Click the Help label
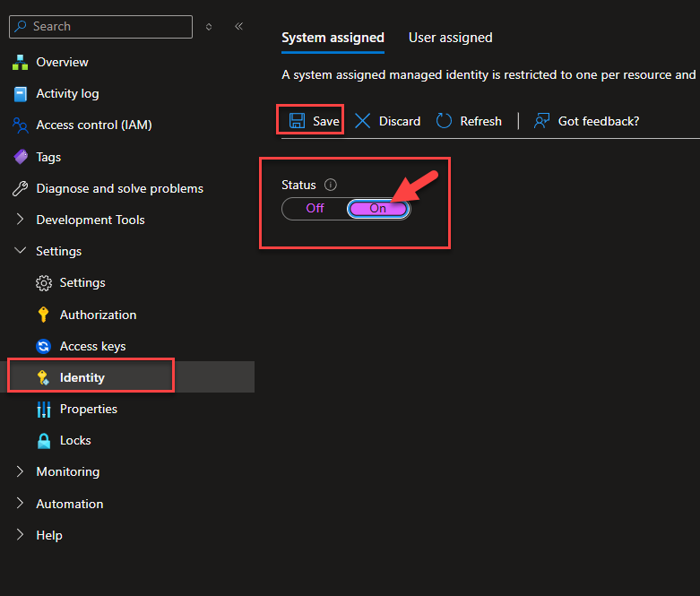700x596 pixels. (49, 535)
